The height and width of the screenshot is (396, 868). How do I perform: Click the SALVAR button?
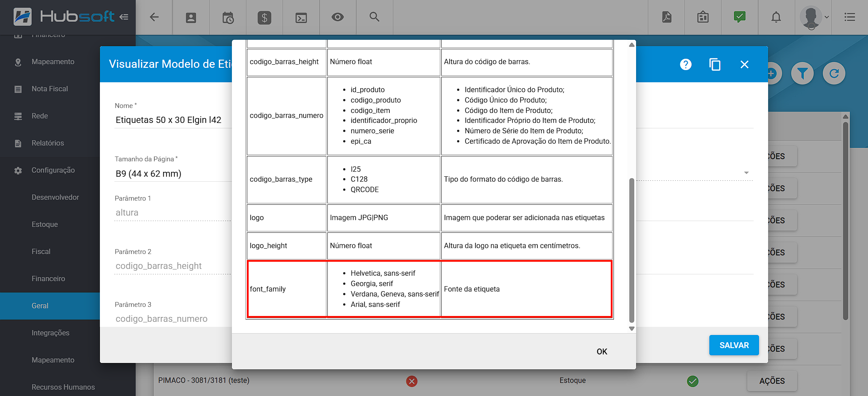click(734, 345)
